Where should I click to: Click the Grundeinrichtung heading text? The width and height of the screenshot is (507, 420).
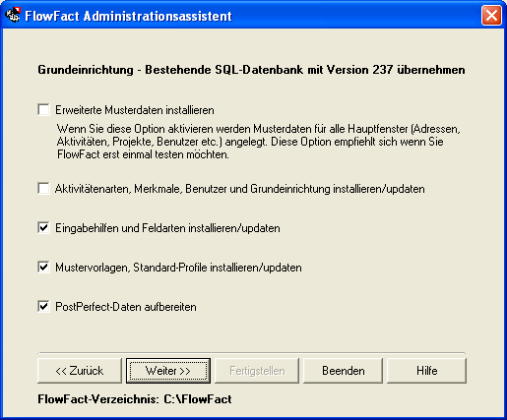251,70
